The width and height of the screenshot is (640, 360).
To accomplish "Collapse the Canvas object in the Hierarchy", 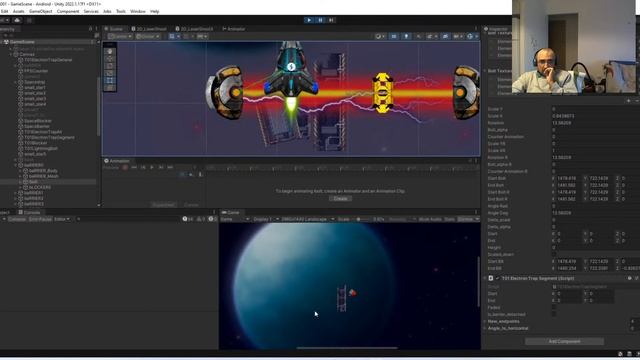I will pos(11,54).
